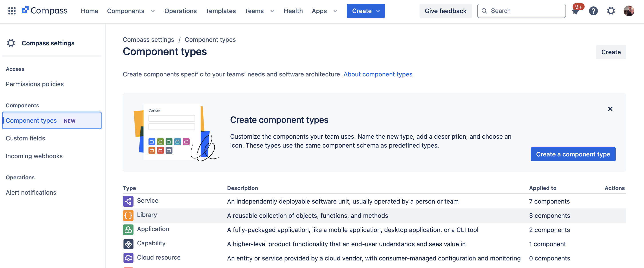
Task: Select the Service component type icon
Action: pos(128,201)
